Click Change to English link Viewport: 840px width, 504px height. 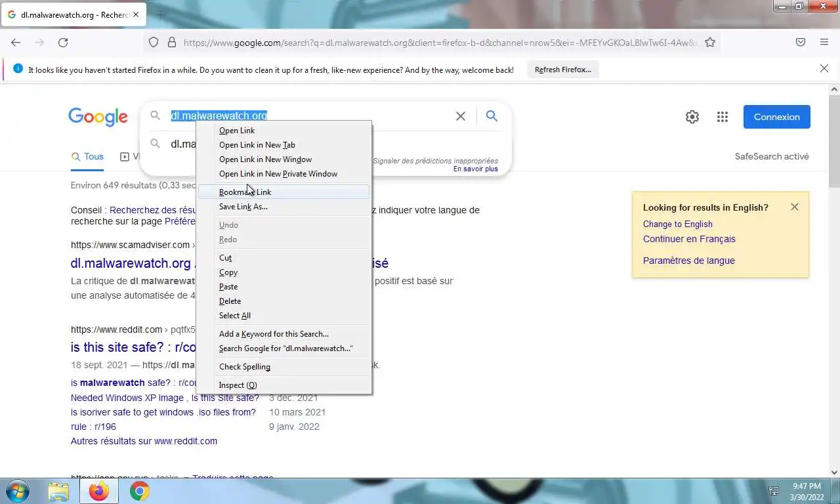(678, 224)
